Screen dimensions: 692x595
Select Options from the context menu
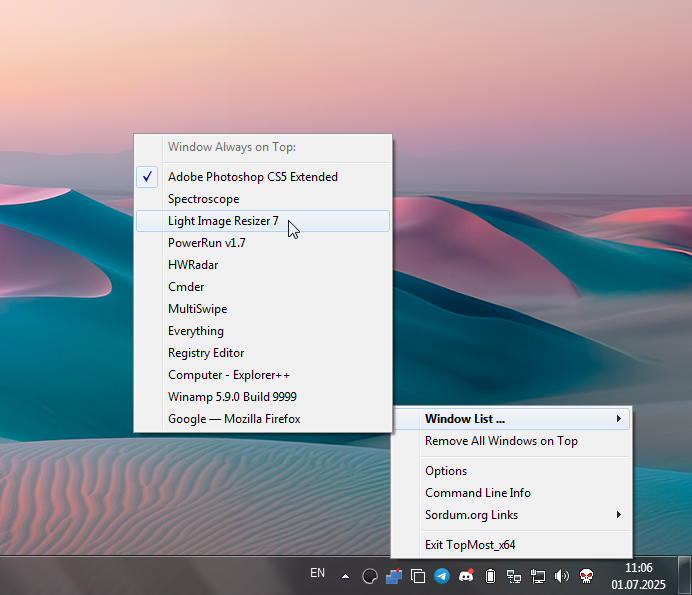446,471
